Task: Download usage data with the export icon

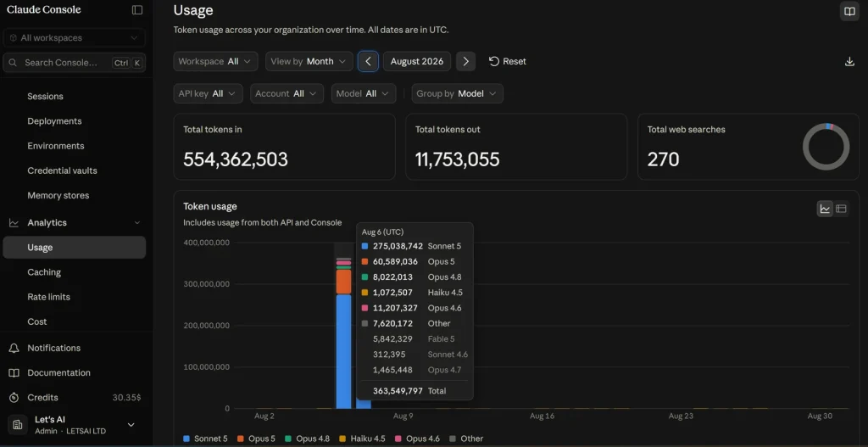Action: pyautogui.click(x=849, y=61)
